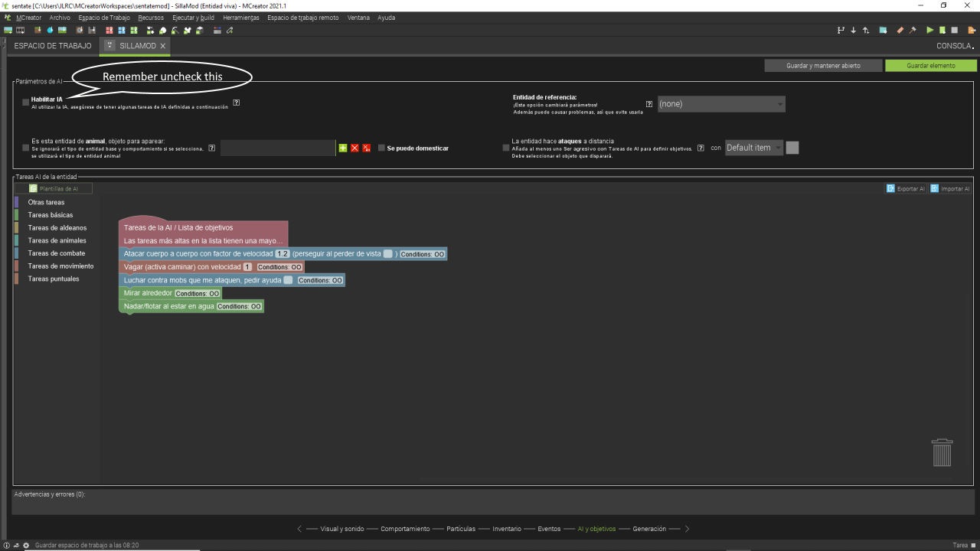This screenshot has width=980, height=551.
Task: Toggle pedir ayuda checkbox in Luchar block
Action: (x=288, y=280)
